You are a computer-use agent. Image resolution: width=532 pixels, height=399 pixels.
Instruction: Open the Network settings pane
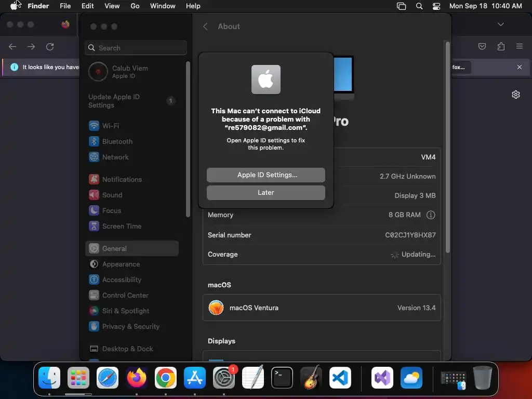(131, 157)
